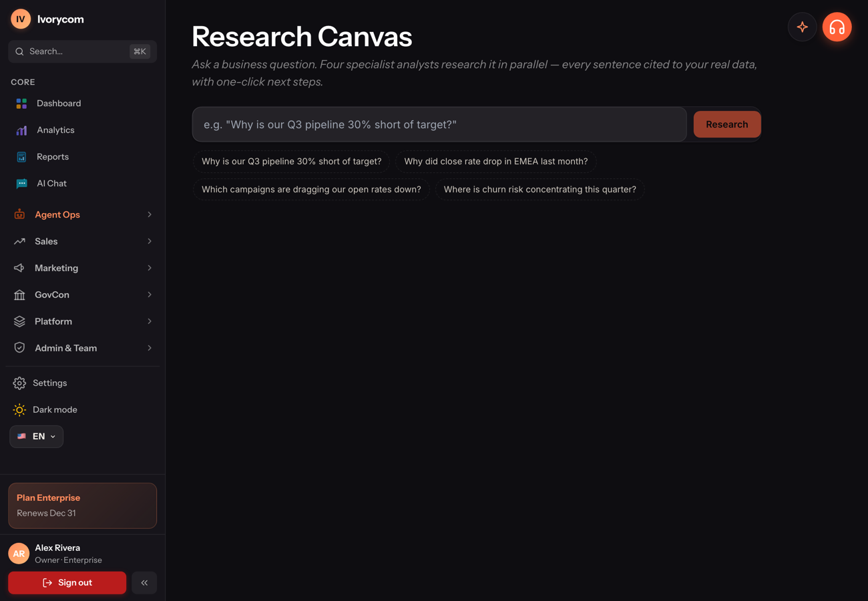Expand the Marketing section chevron
The image size is (868, 601).
tap(150, 268)
